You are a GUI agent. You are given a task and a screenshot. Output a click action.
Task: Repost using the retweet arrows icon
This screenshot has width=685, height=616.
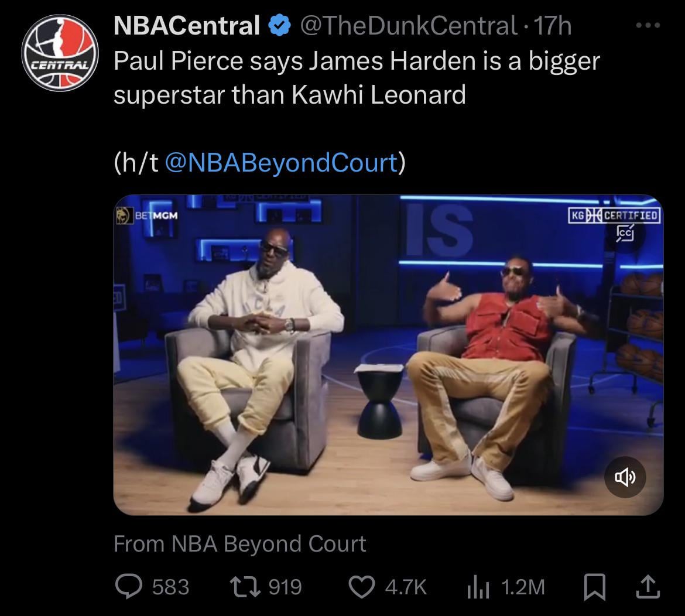tap(245, 586)
